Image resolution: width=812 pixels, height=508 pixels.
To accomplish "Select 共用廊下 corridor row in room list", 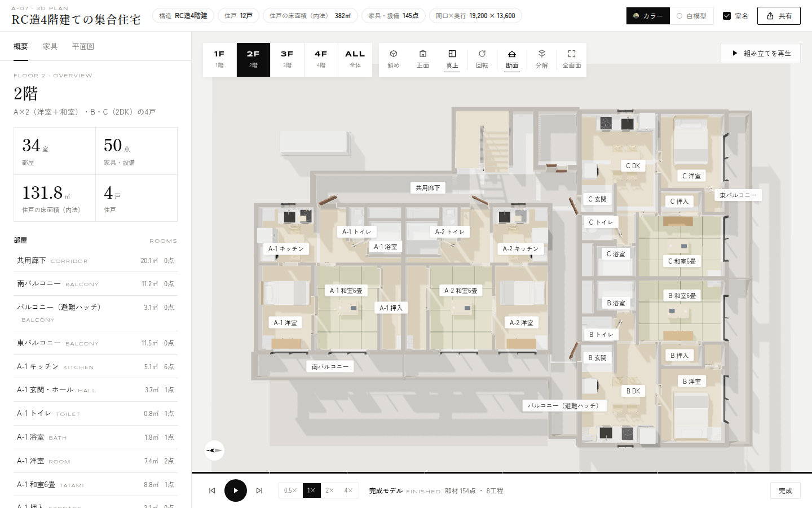I will (x=95, y=261).
